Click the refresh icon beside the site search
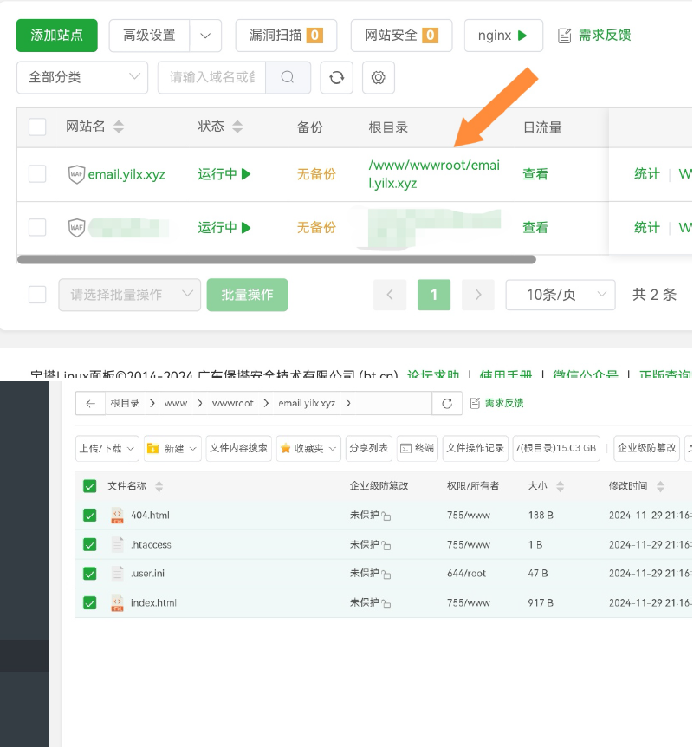700x747 pixels. click(x=336, y=77)
